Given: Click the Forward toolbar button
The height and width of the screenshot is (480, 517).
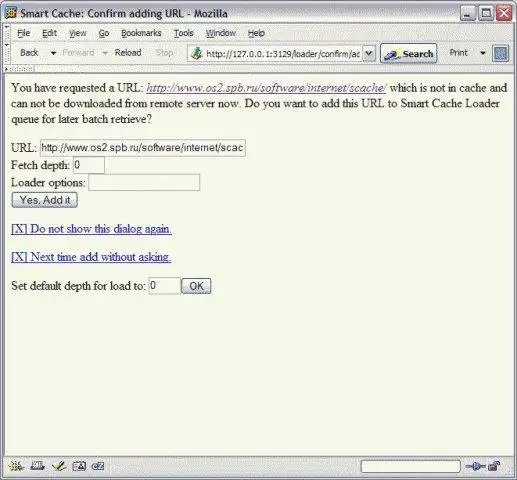Looking at the screenshot, I should [x=78, y=53].
